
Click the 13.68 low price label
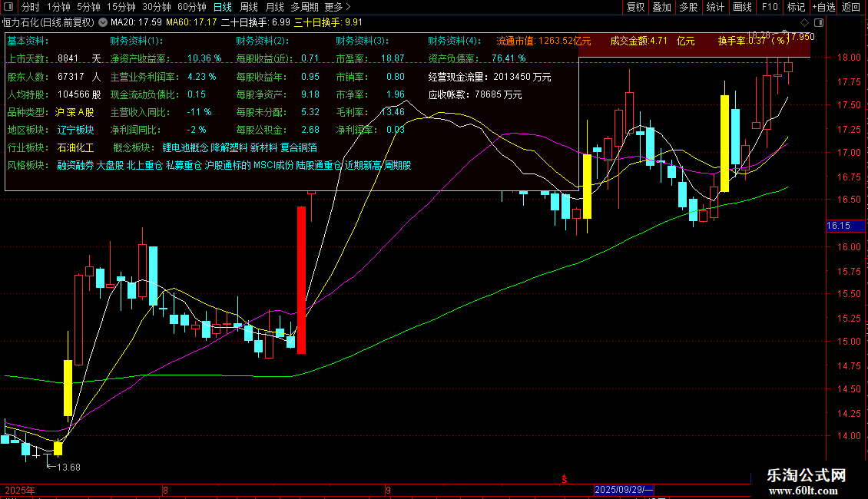point(68,468)
